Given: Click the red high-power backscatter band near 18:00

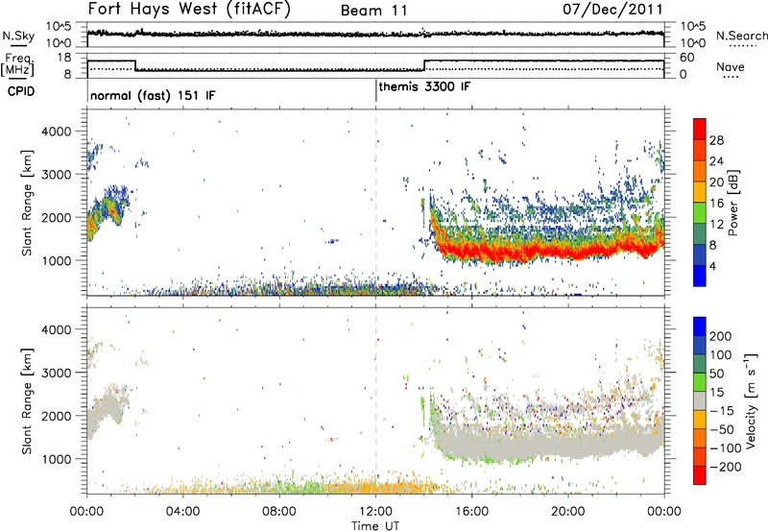Looking at the screenshot, I should pos(520,253).
